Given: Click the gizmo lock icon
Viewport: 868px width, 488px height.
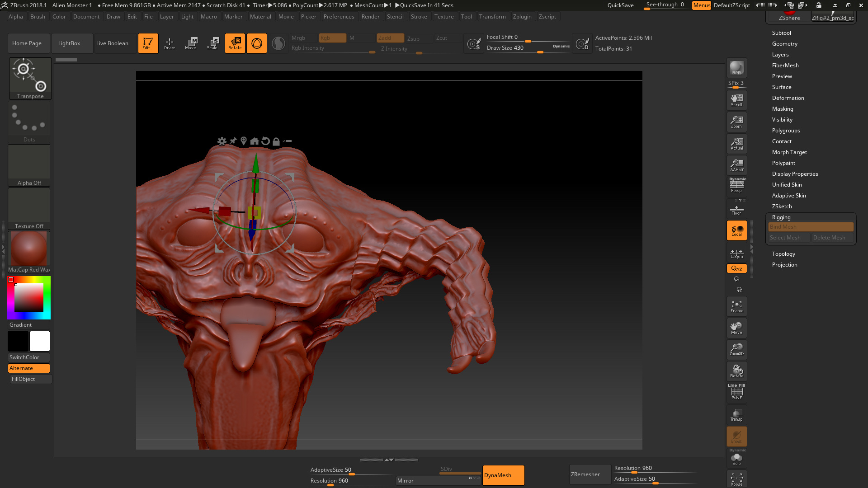Looking at the screenshot, I should 276,141.
